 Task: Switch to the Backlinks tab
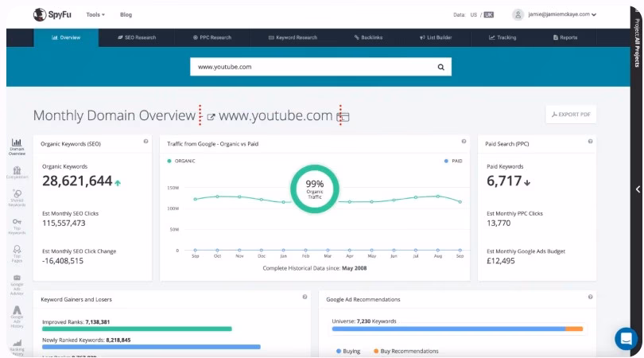tap(368, 37)
